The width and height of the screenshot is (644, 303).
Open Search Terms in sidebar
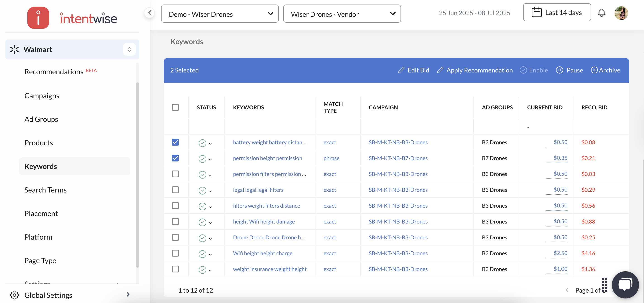(45, 190)
